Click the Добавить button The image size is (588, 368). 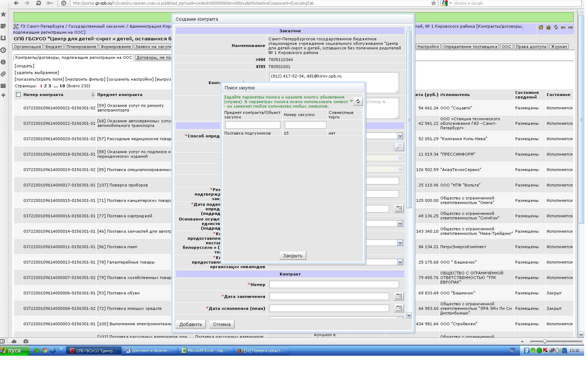tap(191, 325)
